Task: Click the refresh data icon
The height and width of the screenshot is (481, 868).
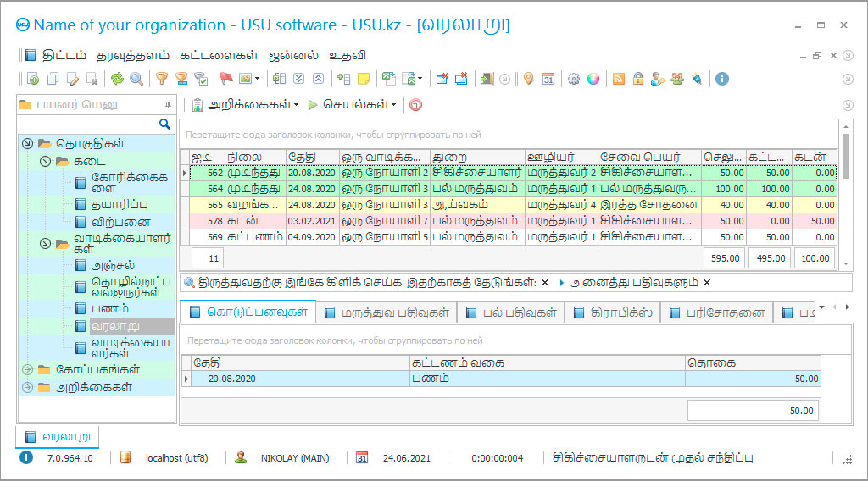Action: 117,79
